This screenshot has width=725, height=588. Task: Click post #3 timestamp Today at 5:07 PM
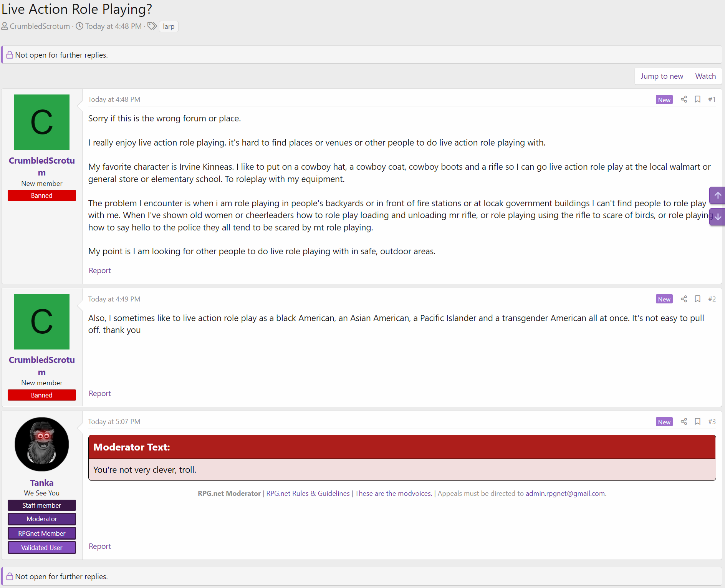pos(114,422)
